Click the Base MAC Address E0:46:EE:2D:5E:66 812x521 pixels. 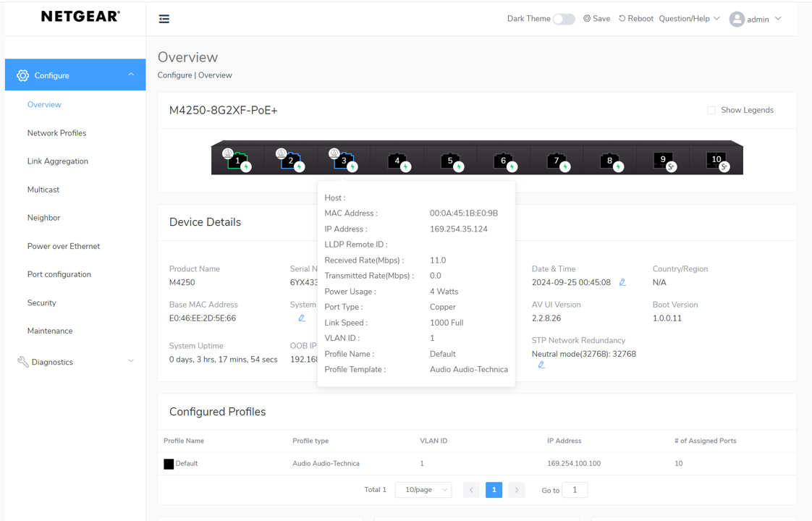click(203, 318)
